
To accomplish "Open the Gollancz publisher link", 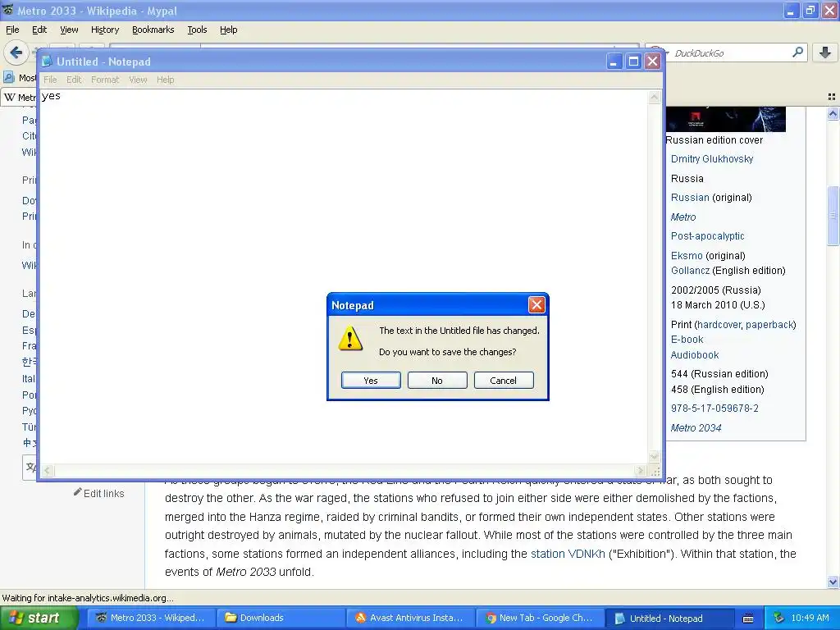I will pyautogui.click(x=690, y=271).
